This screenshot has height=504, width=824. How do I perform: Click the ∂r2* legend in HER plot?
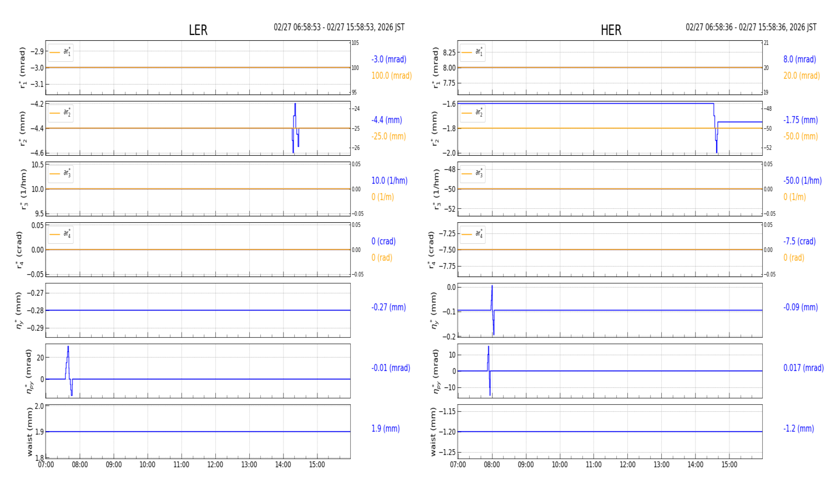click(x=472, y=113)
